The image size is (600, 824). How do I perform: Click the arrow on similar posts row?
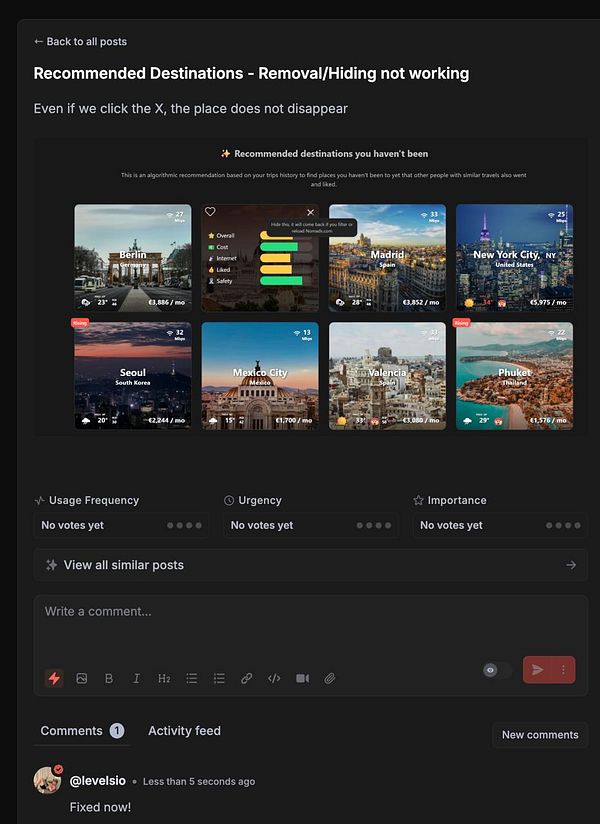point(571,565)
